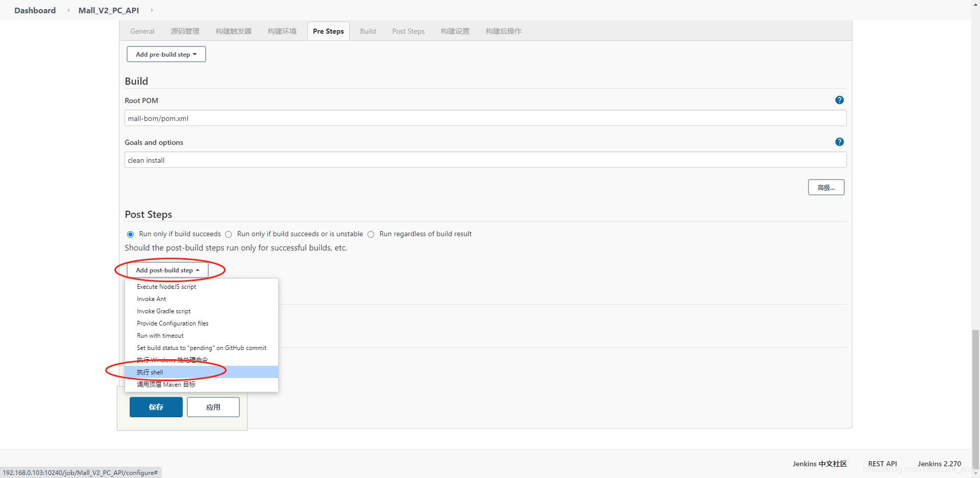The image size is (980, 478).
Task: Switch to the 构建设置 tab
Action: (455, 31)
